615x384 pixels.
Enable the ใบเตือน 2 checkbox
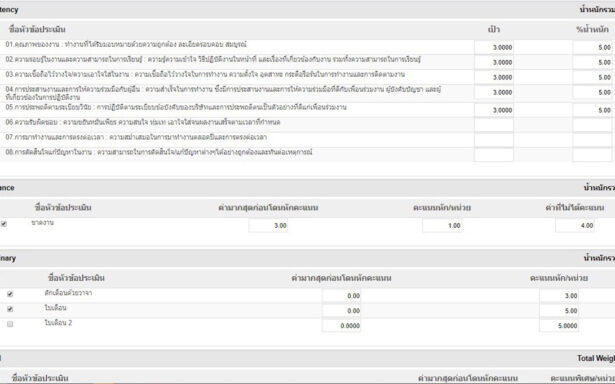pyautogui.click(x=10, y=324)
